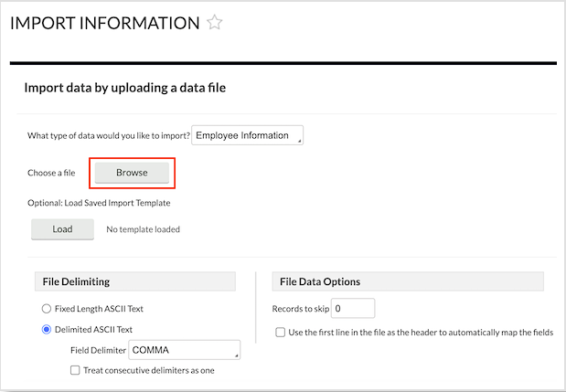The image size is (566, 392).
Task: Click the Choose a file label
Action: coord(51,173)
